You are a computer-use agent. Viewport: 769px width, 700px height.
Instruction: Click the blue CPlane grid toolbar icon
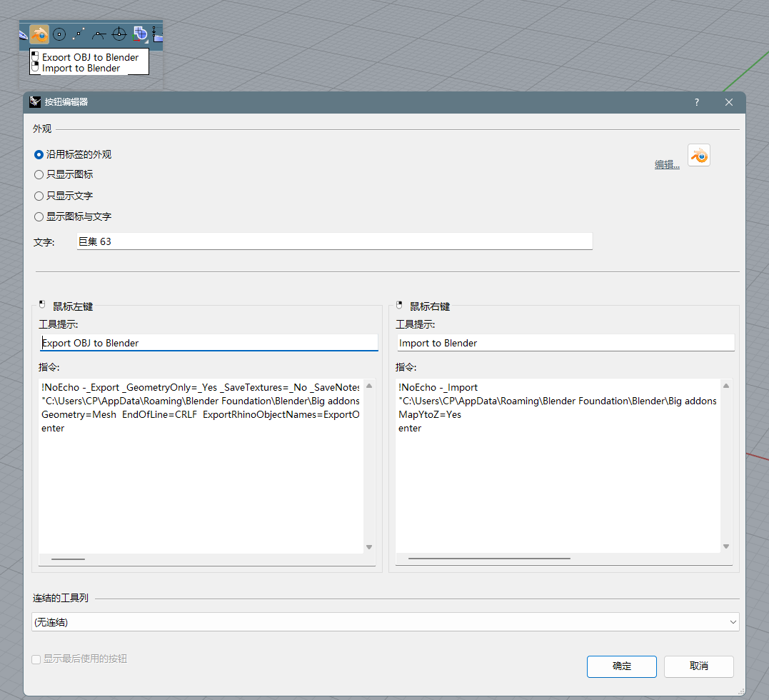click(x=140, y=34)
